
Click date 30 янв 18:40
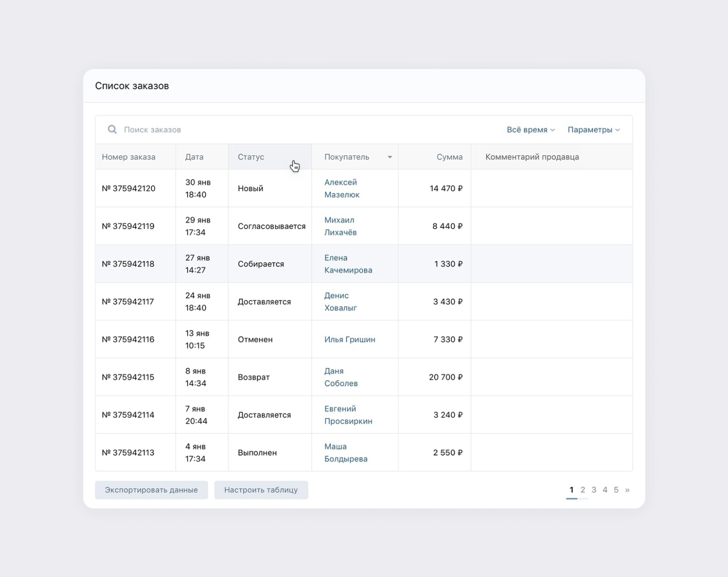pos(198,188)
